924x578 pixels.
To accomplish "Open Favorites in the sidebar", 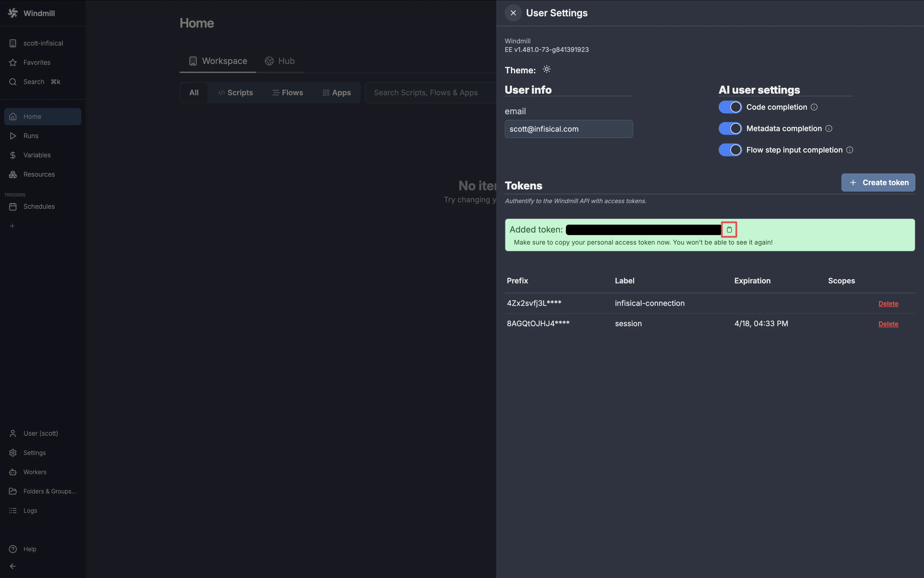I will coord(43,62).
